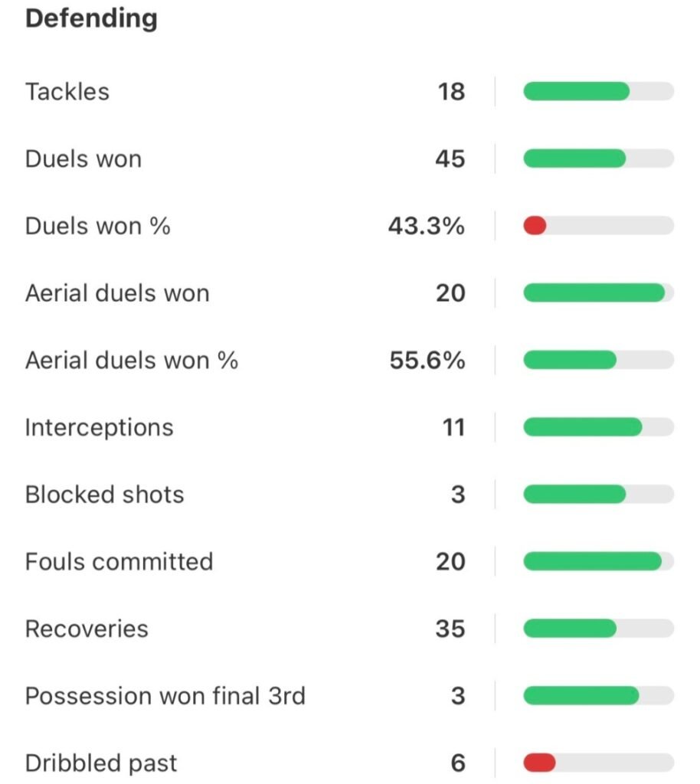The width and height of the screenshot is (700, 784).
Task: Select the Interceptions stat label
Action: click(x=100, y=427)
